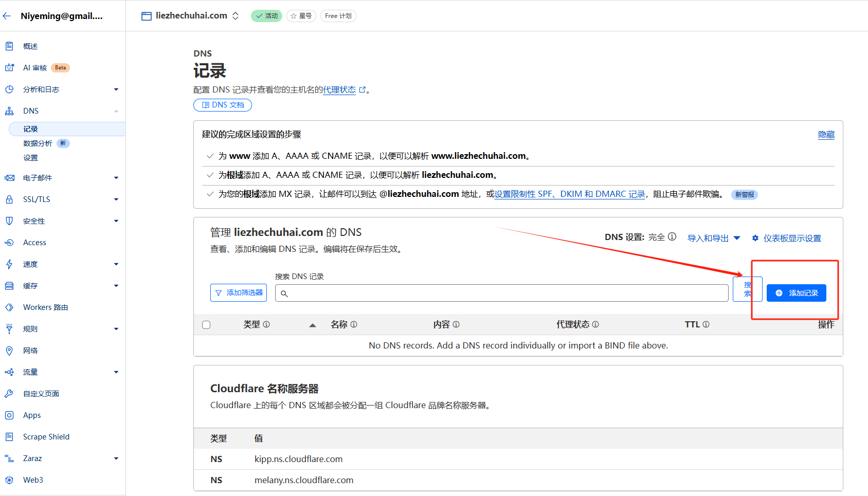Select 记录 under DNS in sidebar
Screen dimensions: 868x496
67,129
